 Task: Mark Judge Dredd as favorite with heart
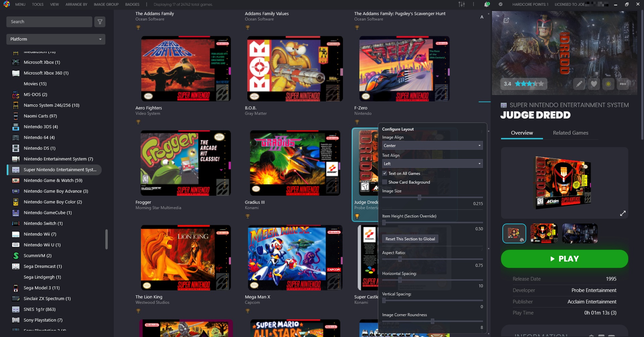point(594,84)
